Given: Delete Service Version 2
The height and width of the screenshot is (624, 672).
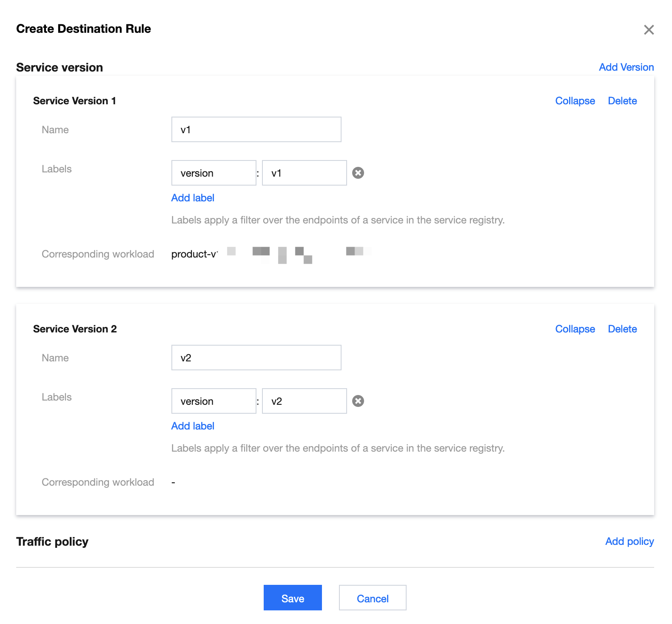Looking at the screenshot, I should point(622,329).
